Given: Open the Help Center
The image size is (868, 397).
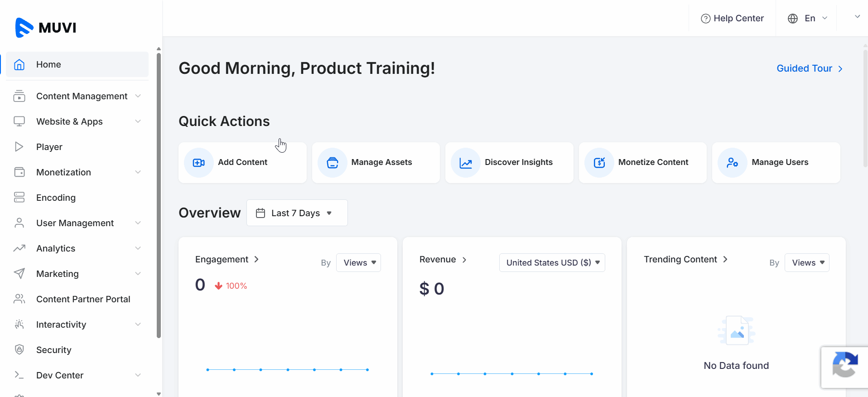Looking at the screenshot, I should 732,19.
